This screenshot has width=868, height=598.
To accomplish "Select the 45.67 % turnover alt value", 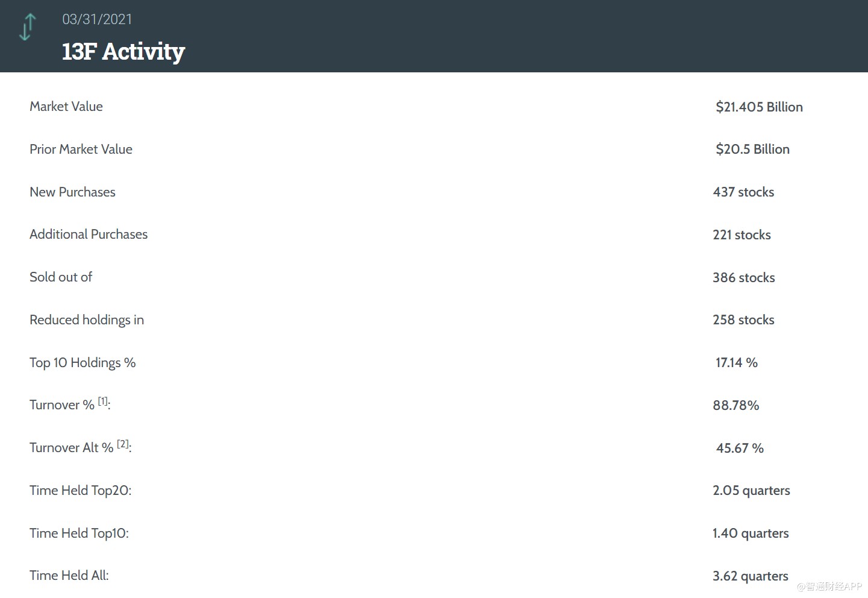I will (740, 448).
